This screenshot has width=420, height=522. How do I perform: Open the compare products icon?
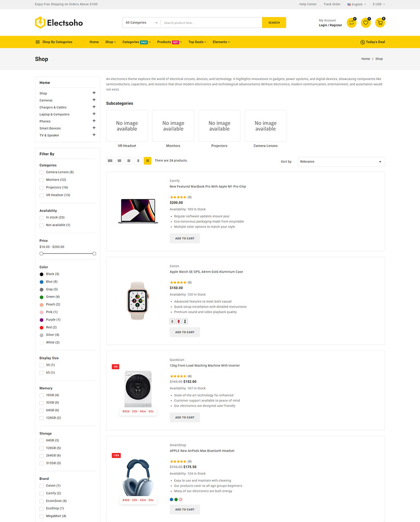point(351,23)
